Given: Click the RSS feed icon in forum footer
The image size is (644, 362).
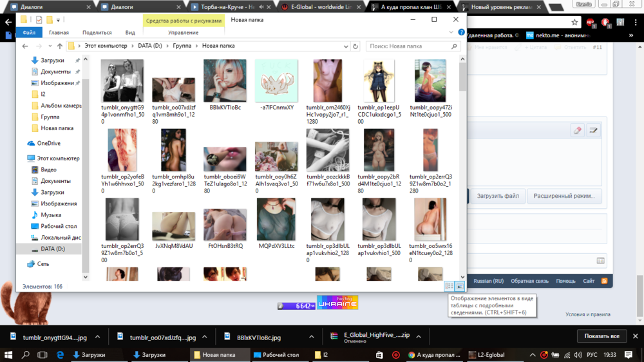Looking at the screenshot, I should [604, 281].
